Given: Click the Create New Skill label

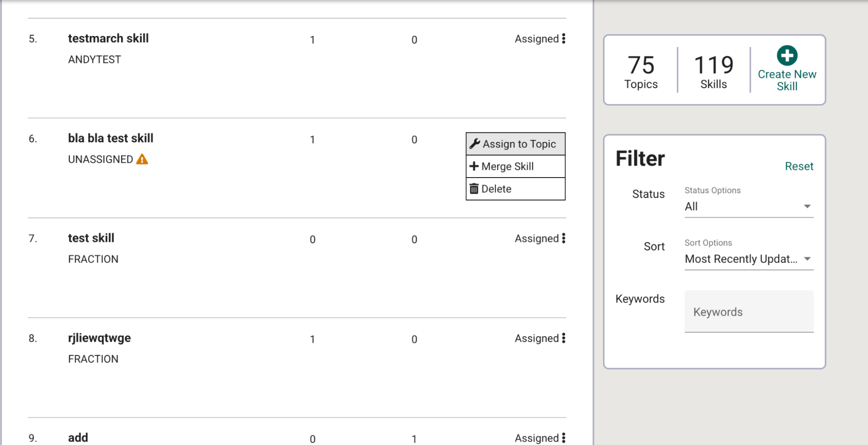Looking at the screenshot, I should point(787,80).
